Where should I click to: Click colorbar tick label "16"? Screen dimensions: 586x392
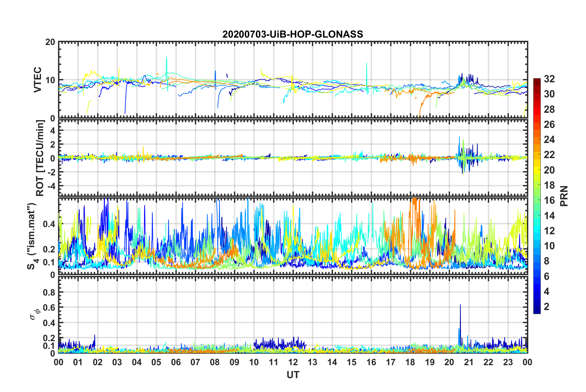[x=549, y=200]
